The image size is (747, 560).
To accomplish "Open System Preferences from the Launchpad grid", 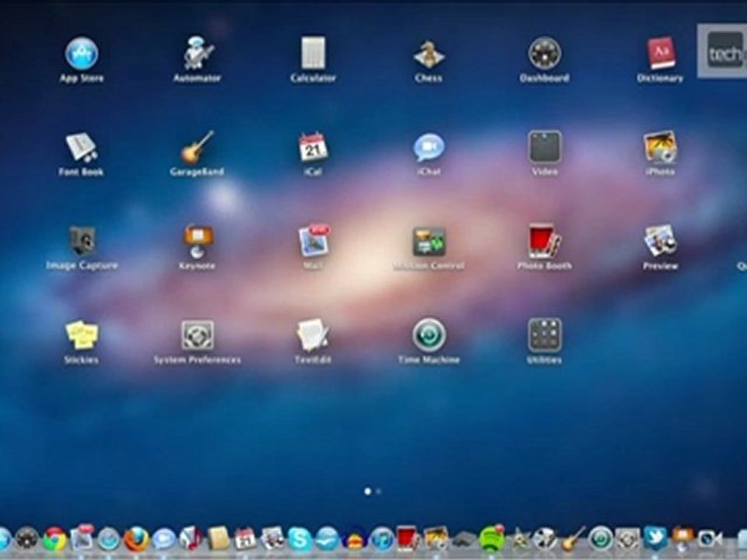I will click(x=197, y=335).
